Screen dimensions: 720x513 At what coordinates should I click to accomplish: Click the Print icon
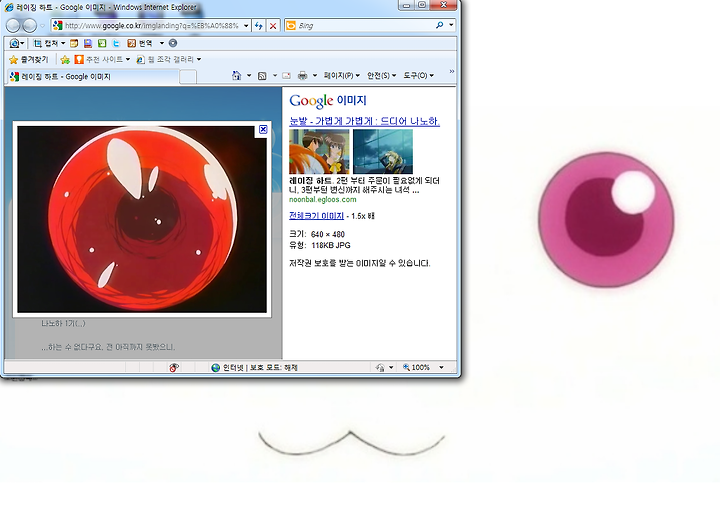(302, 75)
